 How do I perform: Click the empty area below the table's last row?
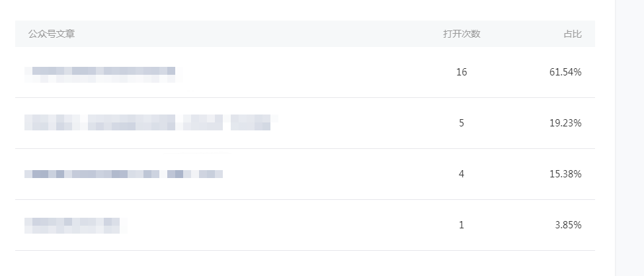coord(305,263)
